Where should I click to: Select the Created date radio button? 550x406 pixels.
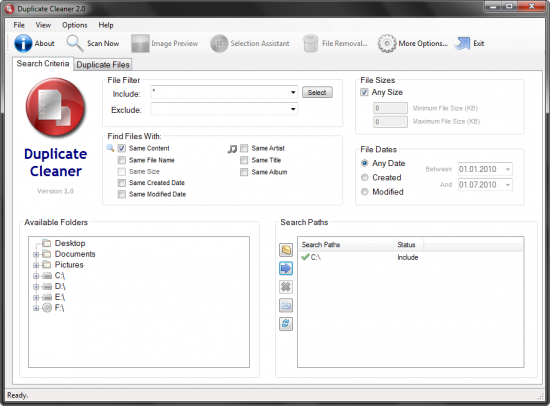pyautogui.click(x=364, y=178)
